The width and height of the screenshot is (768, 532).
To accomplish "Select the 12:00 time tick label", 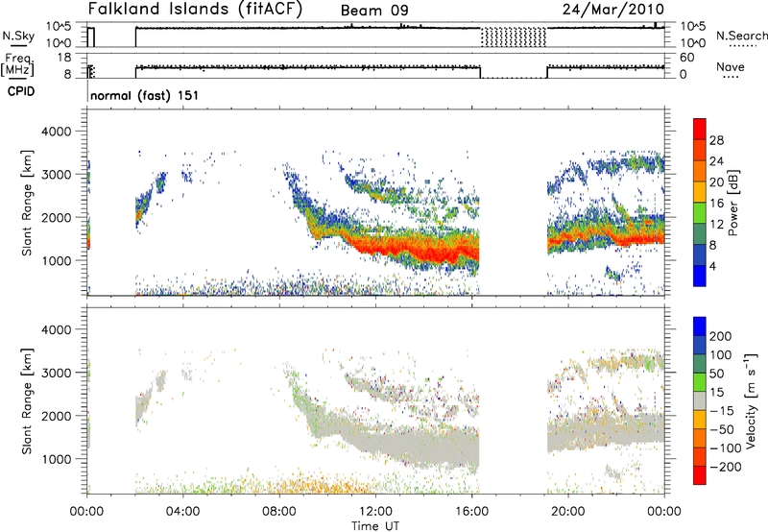I will tap(375, 512).
